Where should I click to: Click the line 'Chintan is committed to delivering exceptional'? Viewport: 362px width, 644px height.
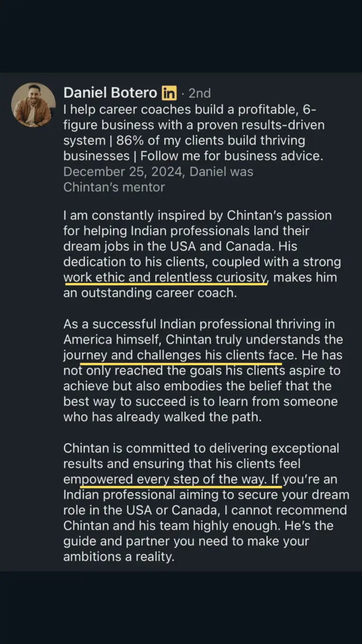(x=201, y=448)
